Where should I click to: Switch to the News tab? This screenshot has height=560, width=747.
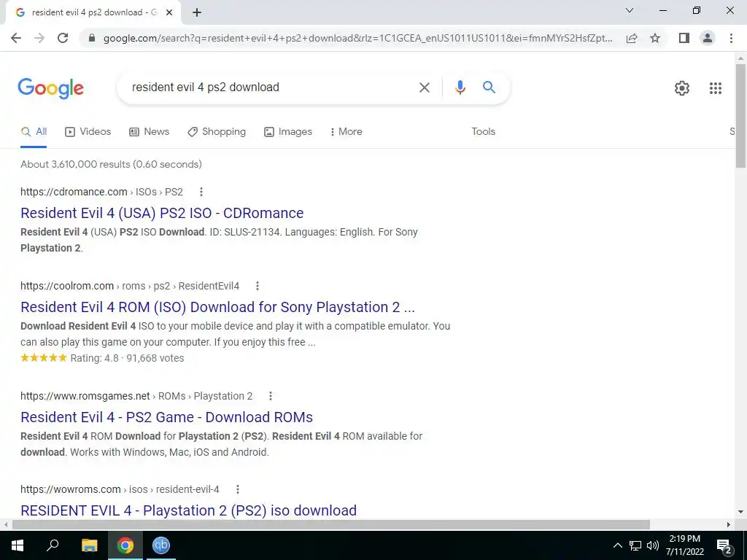(x=149, y=132)
